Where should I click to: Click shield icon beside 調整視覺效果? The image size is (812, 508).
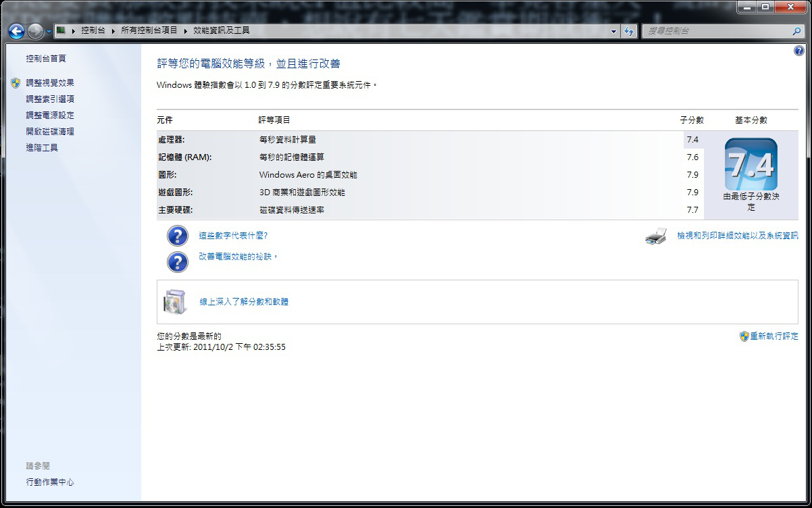[16, 83]
